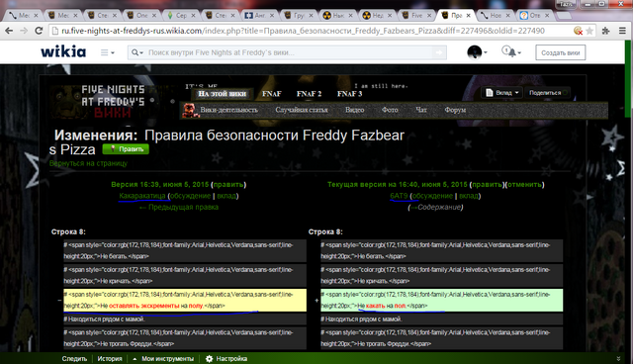
Task: Open the Форум navigation link
Action: (455, 110)
